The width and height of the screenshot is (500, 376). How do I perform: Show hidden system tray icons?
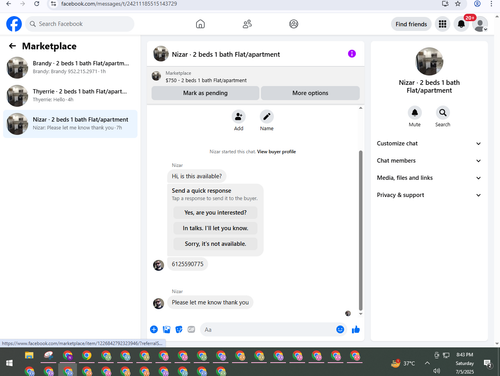click(427, 363)
